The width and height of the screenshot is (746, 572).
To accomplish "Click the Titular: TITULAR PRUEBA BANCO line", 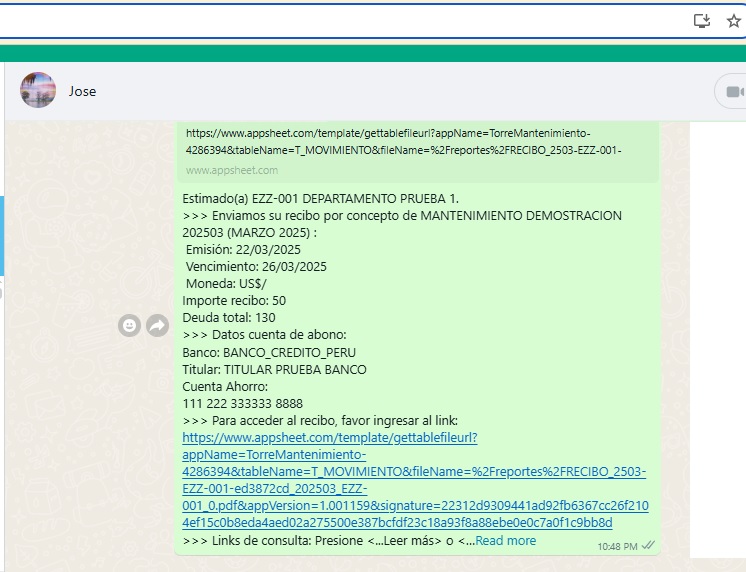I will point(274,369).
